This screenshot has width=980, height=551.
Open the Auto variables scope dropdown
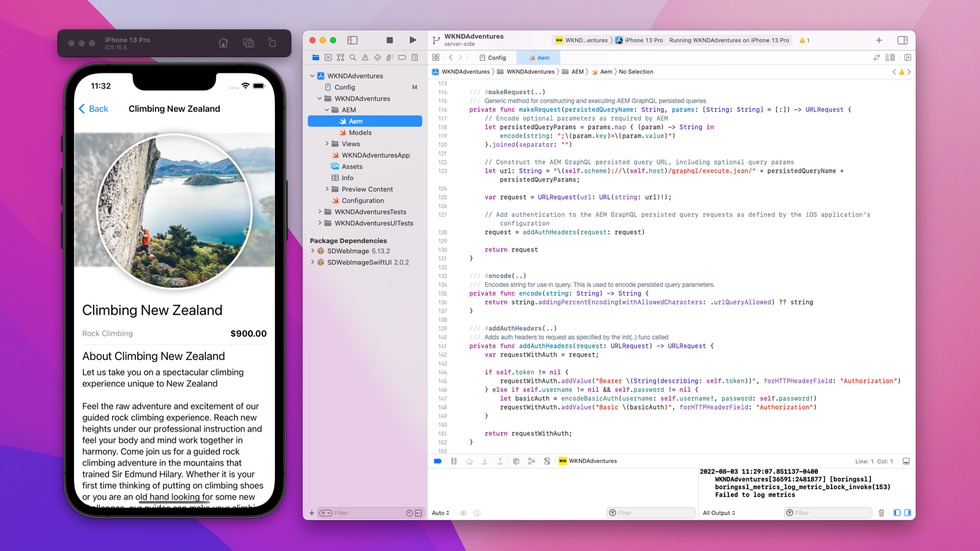(x=440, y=513)
